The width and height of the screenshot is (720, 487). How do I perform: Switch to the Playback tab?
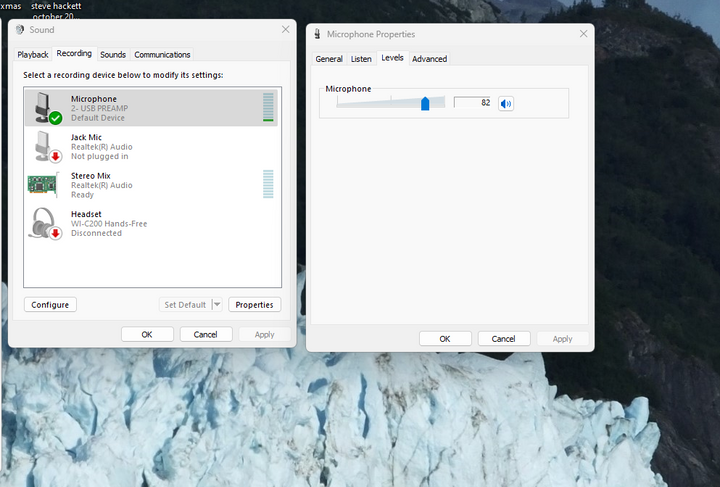[33, 55]
